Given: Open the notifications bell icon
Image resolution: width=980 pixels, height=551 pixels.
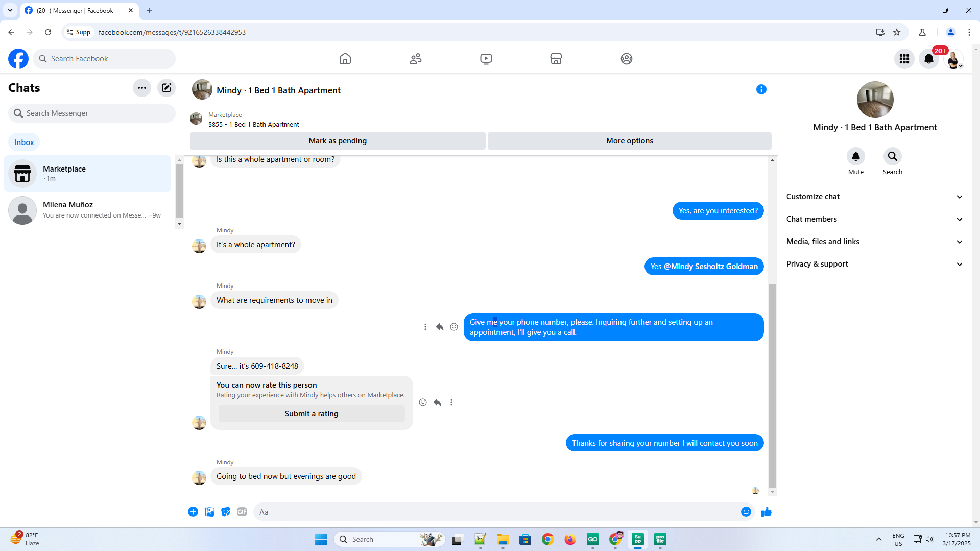Looking at the screenshot, I should (929, 59).
